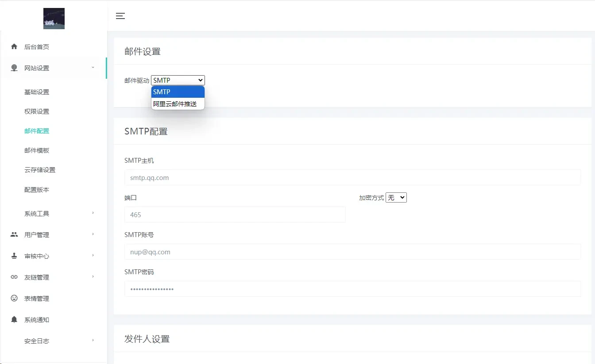Click the bell icon beside 系统通知
This screenshot has width=595, height=364.
[14, 319]
